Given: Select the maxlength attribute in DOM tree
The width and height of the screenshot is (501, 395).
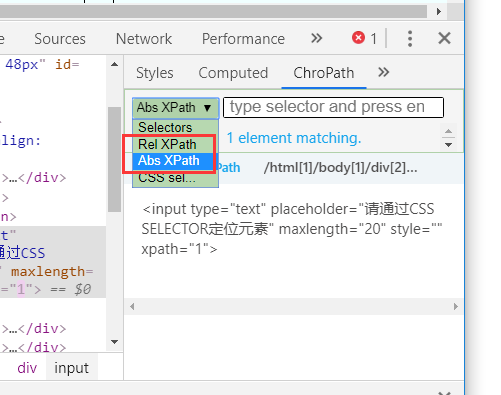Looking at the screenshot, I should tap(48, 272).
